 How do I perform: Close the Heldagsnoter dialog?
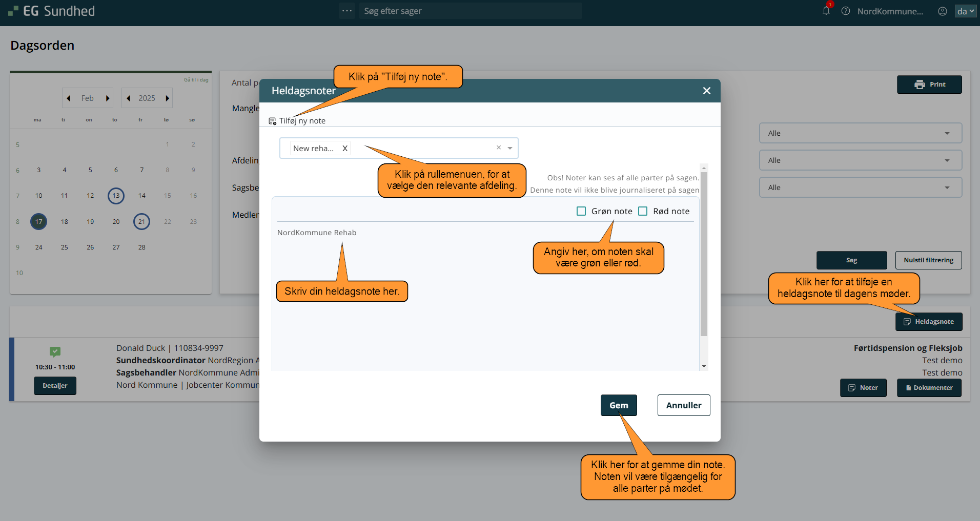[x=706, y=91]
